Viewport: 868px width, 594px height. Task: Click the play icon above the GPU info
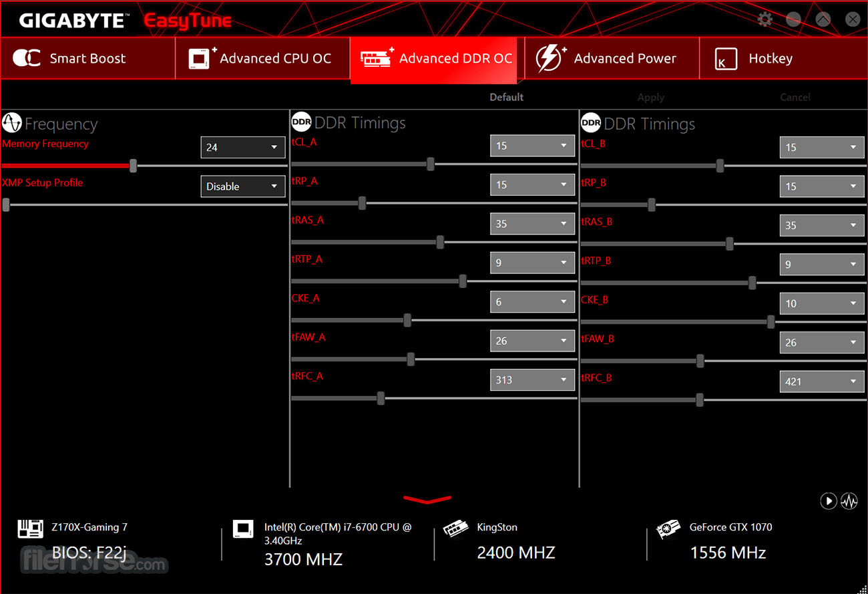pos(829,500)
